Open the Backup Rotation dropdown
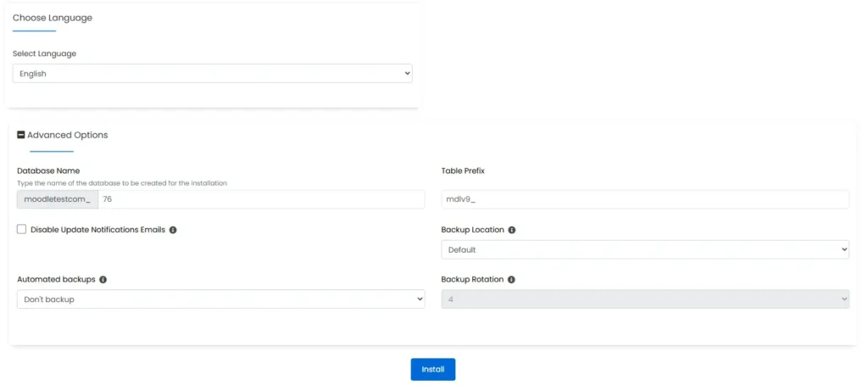The image size is (868, 391). (644, 299)
